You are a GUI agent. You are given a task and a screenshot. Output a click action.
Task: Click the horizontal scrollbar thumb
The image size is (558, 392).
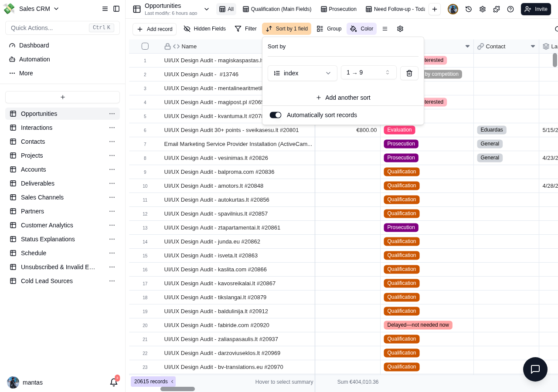click(177, 389)
